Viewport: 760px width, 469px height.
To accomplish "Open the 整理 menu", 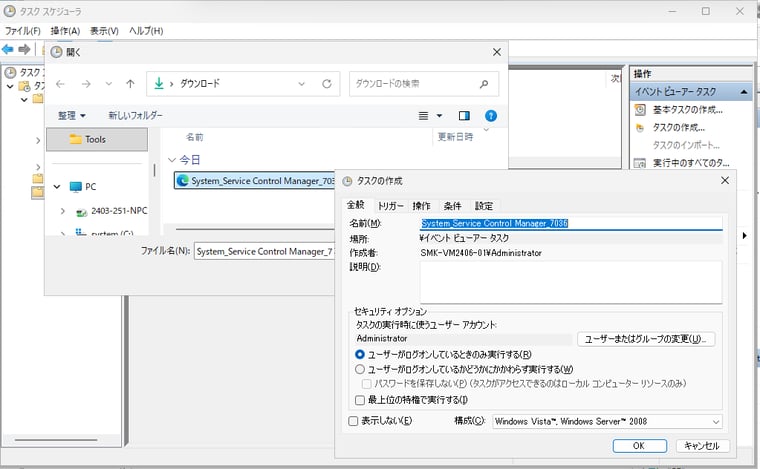I will point(72,115).
